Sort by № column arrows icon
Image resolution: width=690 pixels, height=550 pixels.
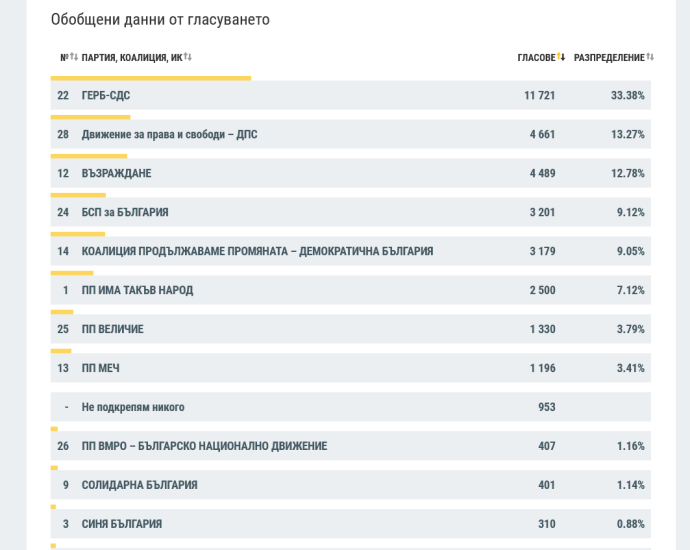(74, 57)
